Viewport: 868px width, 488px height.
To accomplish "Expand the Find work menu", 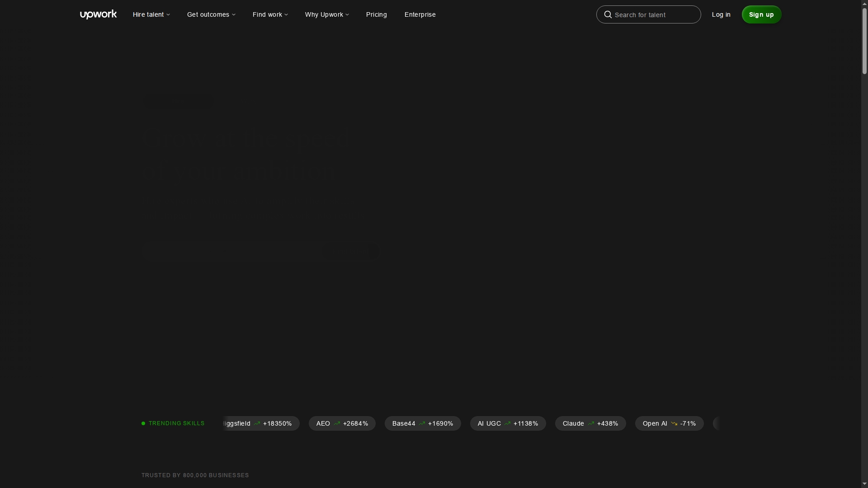I will coord(270,14).
